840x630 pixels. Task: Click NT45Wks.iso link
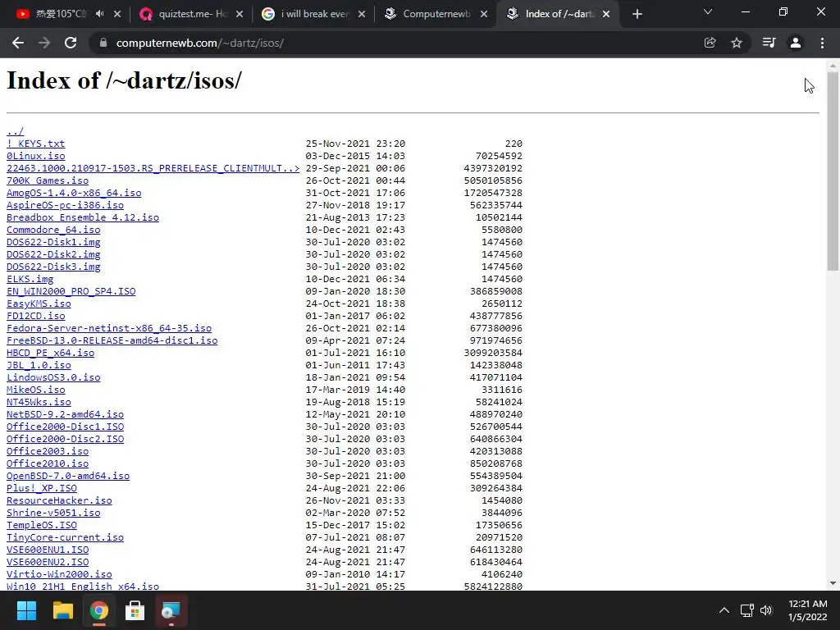pos(39,402)
